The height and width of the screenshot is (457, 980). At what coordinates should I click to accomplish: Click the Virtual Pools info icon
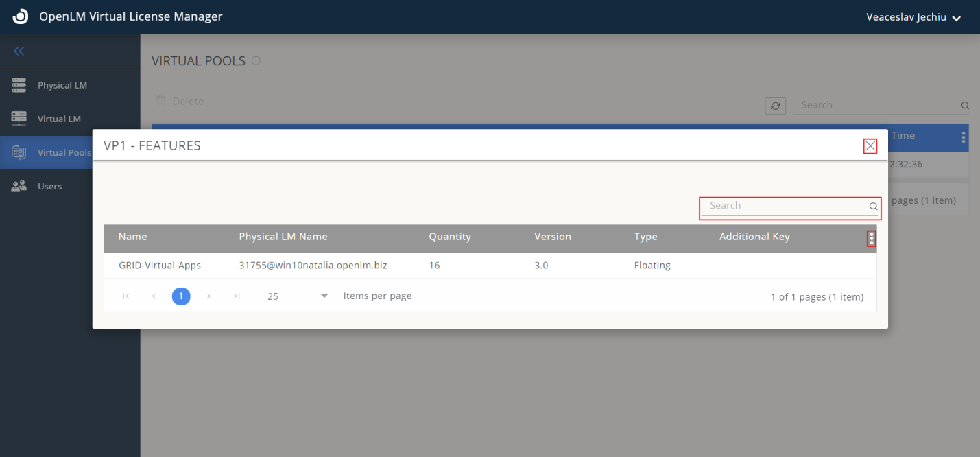pyautogui.click(x=256, y=61)
